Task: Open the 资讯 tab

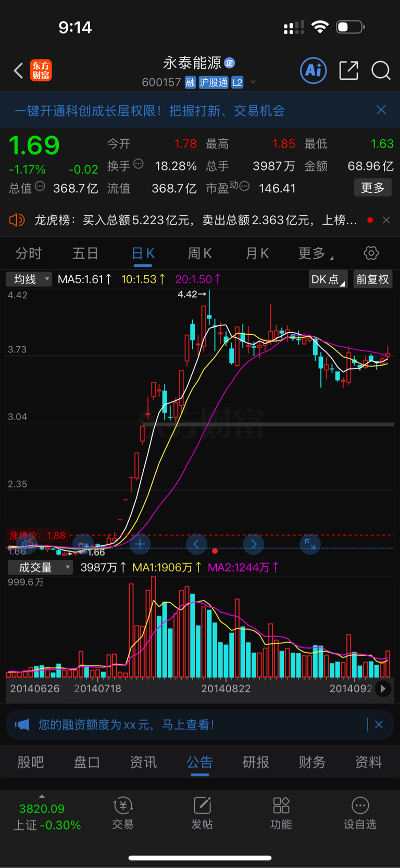Action: pos(143,762)
